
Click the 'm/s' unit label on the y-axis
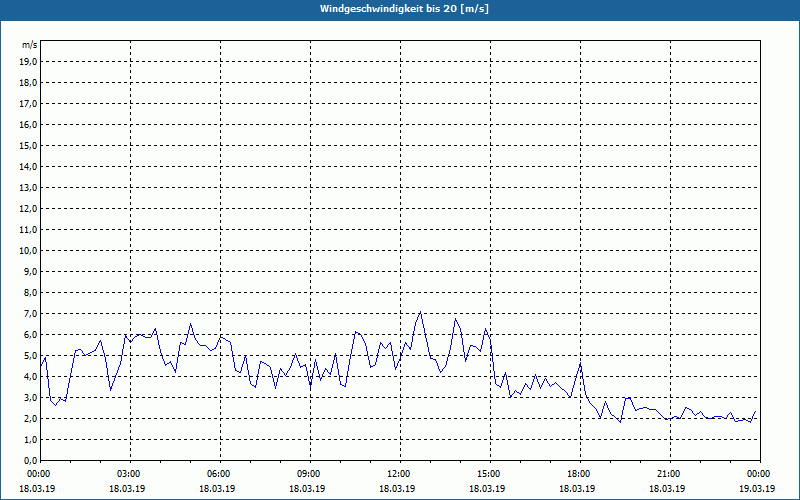click(x=30, y=45)
